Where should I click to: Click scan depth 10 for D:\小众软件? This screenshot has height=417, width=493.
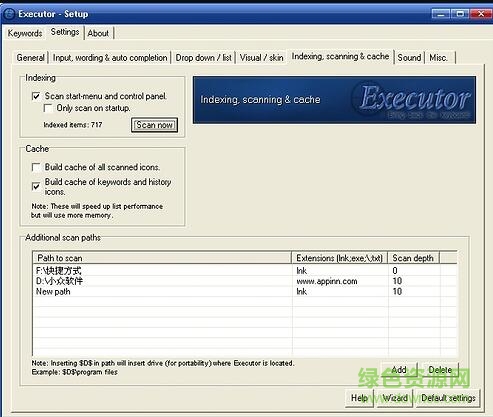(414, 281)
